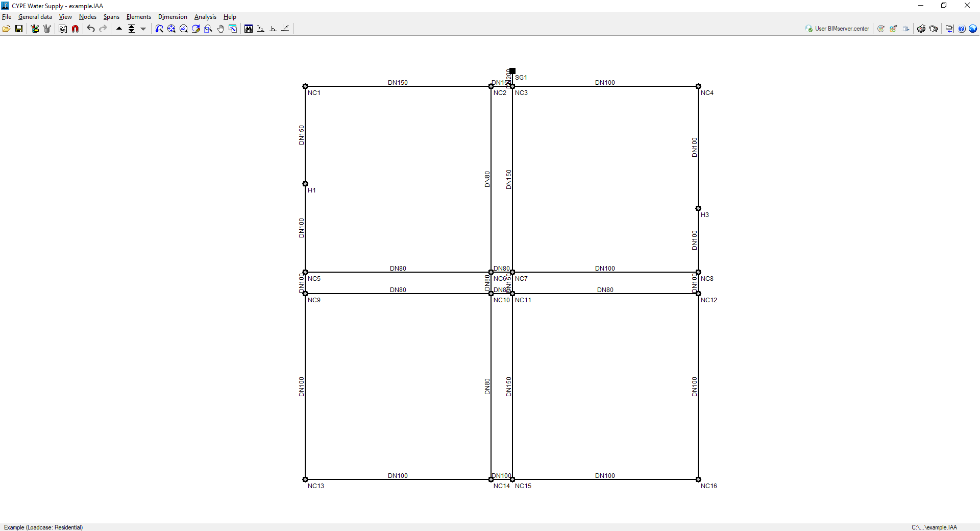Screen dimensions: 980x531
Task: Open the Spans menu
Action: tap(111, 17)
